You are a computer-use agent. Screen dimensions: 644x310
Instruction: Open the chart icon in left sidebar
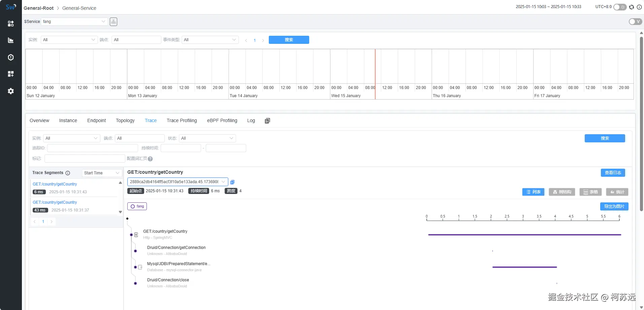11,40
